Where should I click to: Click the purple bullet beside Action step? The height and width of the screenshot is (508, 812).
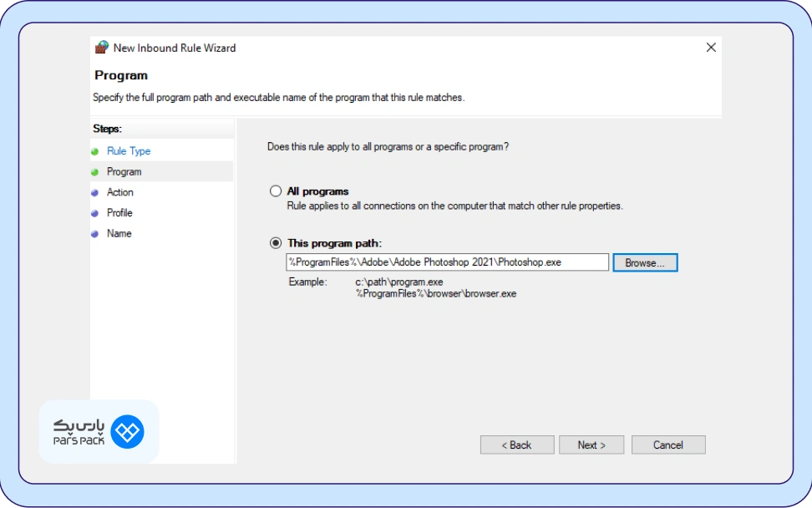click(x=95, y=193)
